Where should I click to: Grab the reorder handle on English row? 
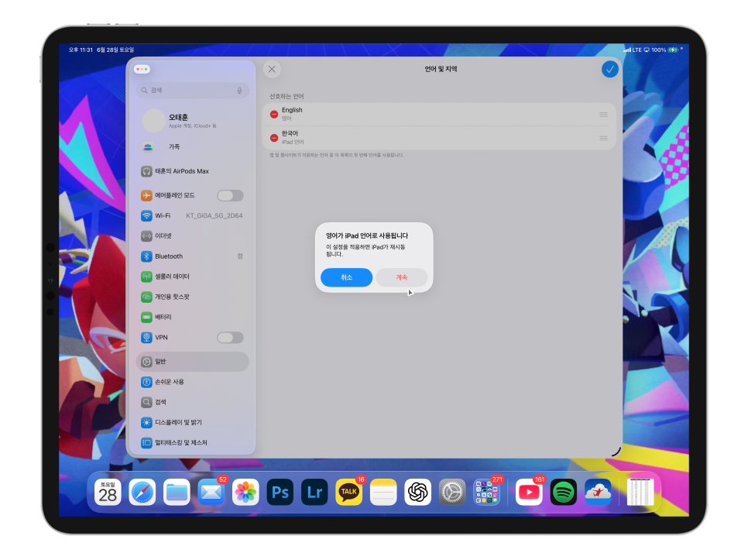pos(603,115)
